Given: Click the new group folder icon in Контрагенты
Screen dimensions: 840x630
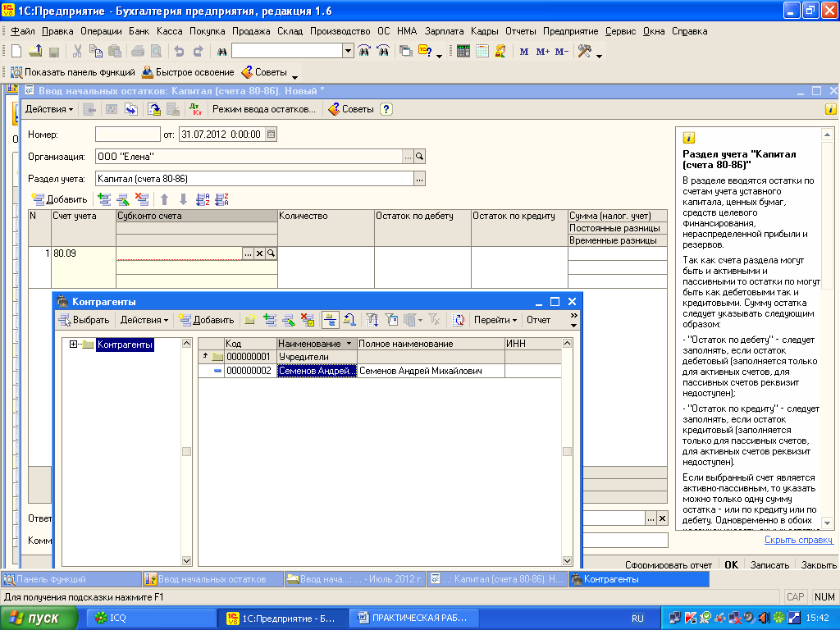Looking at the screenshot, I should 249,320.
